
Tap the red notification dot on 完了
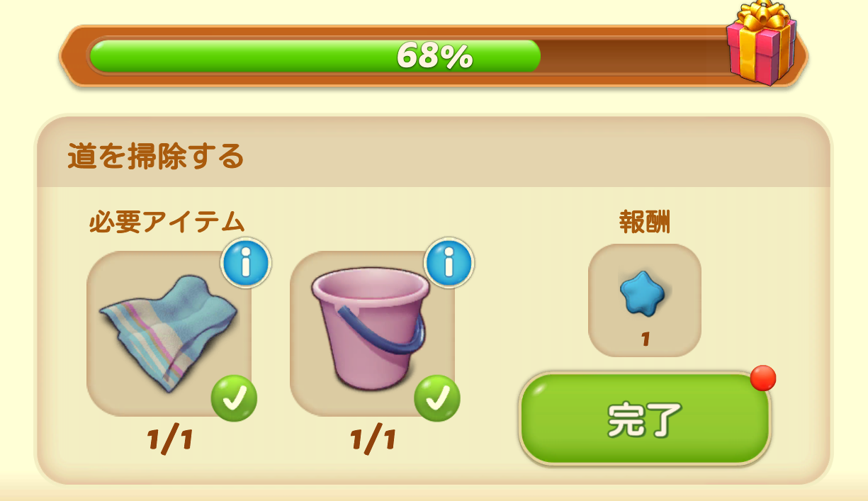point(763,378)
